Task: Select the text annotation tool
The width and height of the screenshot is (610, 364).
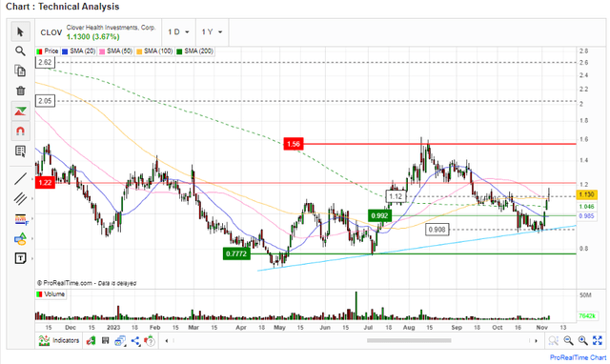Action: 20,258
